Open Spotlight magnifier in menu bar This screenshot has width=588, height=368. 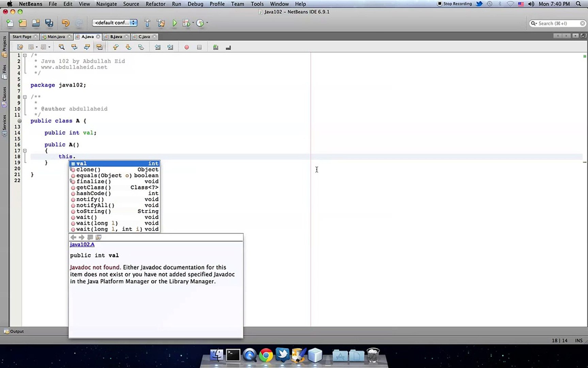(x=578, y=4)
